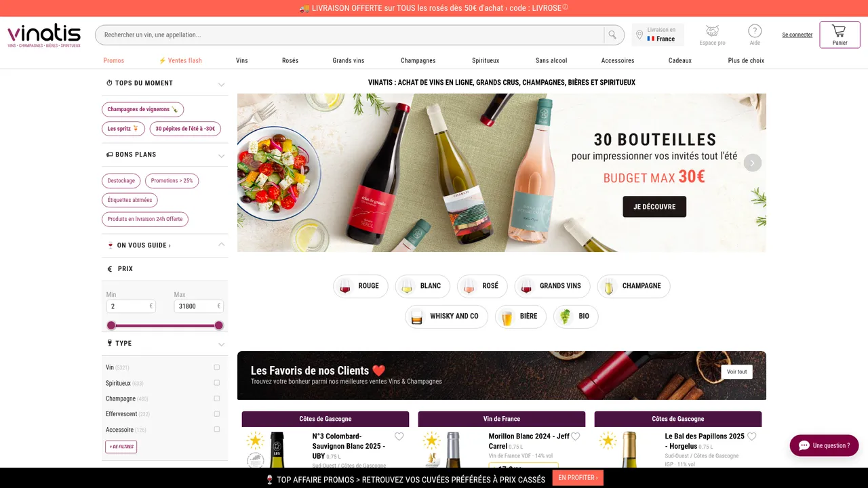Select the Whisky and Co category pill
The image size is (868, 488).
(x=446, y=317)
